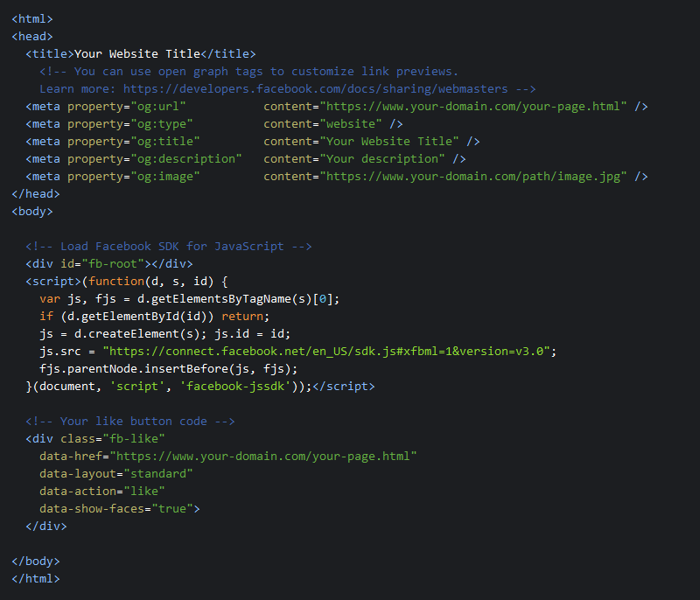Screen dimensions: 700x600
Task: Click the data-show-faces "true" value
Action: [172, 509]
